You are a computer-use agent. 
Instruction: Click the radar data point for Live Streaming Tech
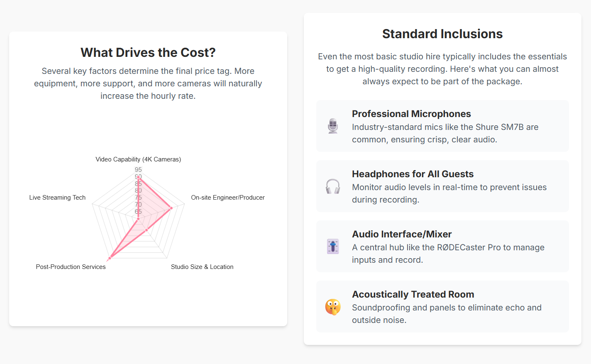[x=138, y=218]
